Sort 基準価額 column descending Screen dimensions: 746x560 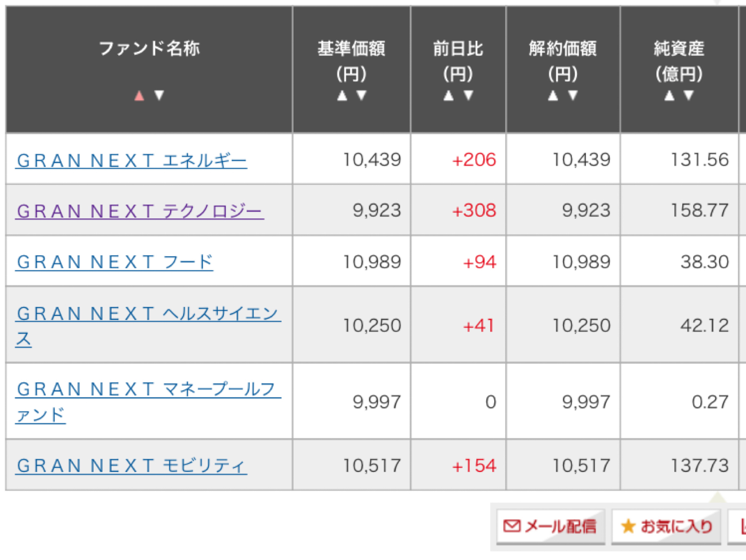pos(361,96)
